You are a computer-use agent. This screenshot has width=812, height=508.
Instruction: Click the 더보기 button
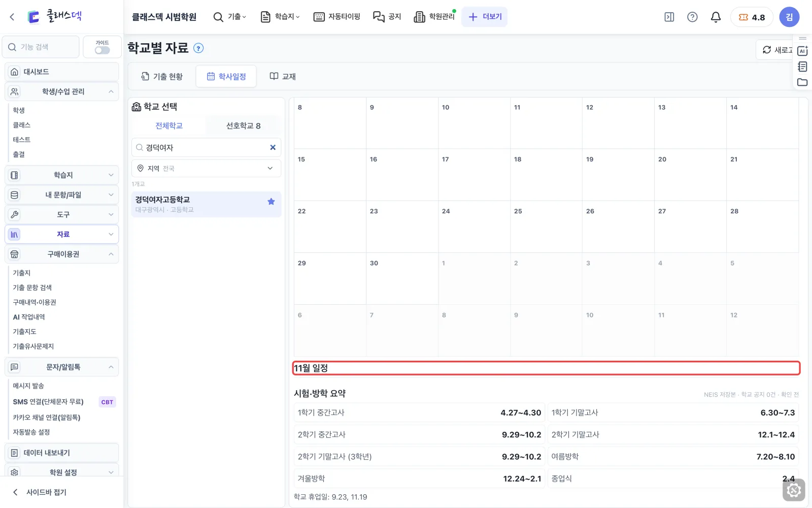(485, 17)
